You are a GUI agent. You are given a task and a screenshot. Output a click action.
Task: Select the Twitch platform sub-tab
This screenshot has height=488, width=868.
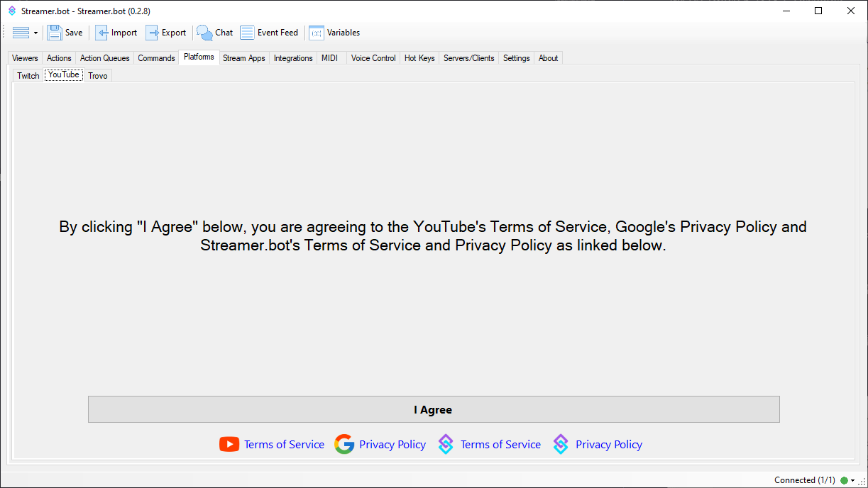pos(28,76)
